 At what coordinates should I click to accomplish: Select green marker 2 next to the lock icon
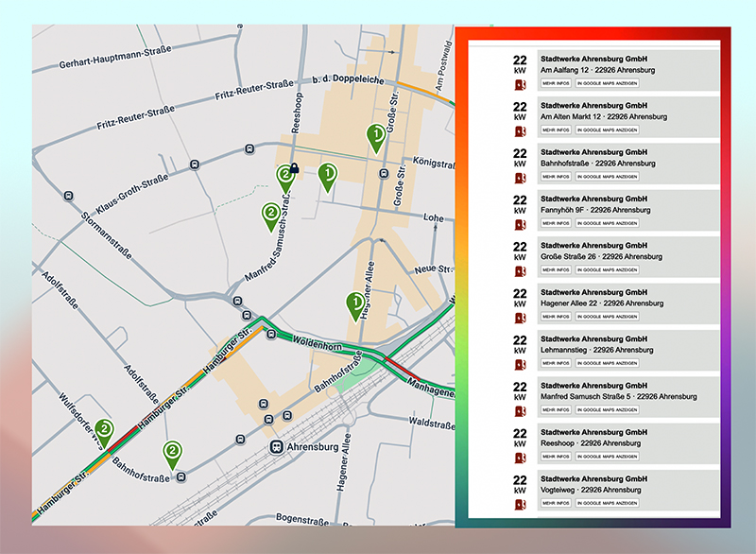(285, 178)
